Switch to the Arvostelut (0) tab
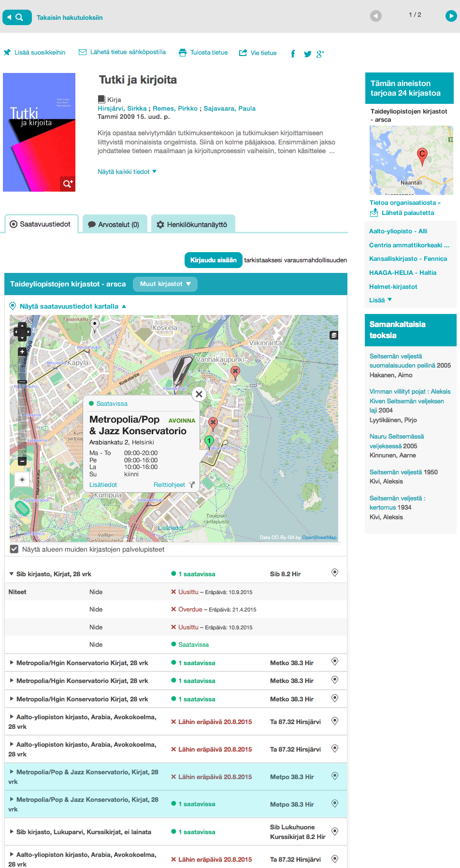The image size is (460, 868). click(114, 225)
